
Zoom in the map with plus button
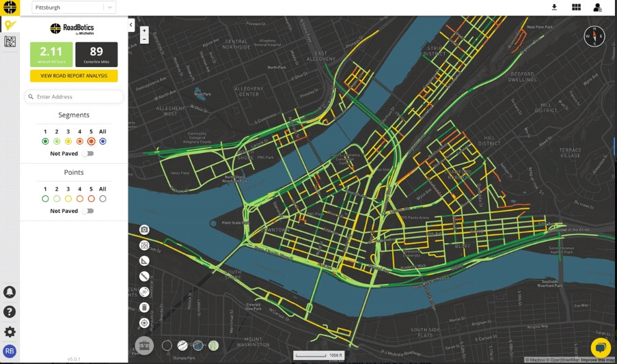[x=144, y=31]
